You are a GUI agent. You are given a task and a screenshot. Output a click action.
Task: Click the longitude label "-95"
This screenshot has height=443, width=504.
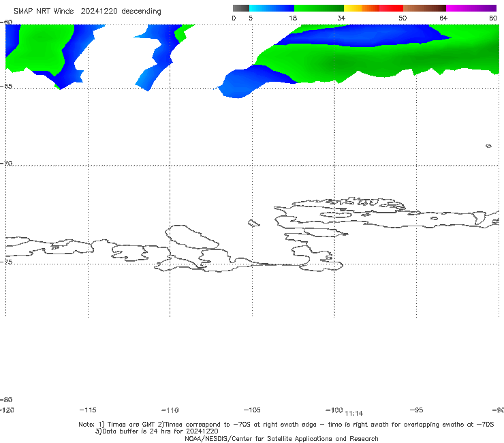pyautogui.click(x=417, y=410)
